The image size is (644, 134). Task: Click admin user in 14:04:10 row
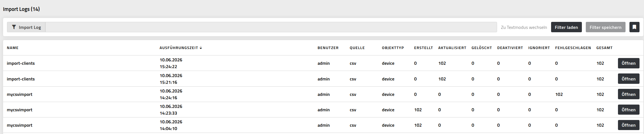(324, 125)
